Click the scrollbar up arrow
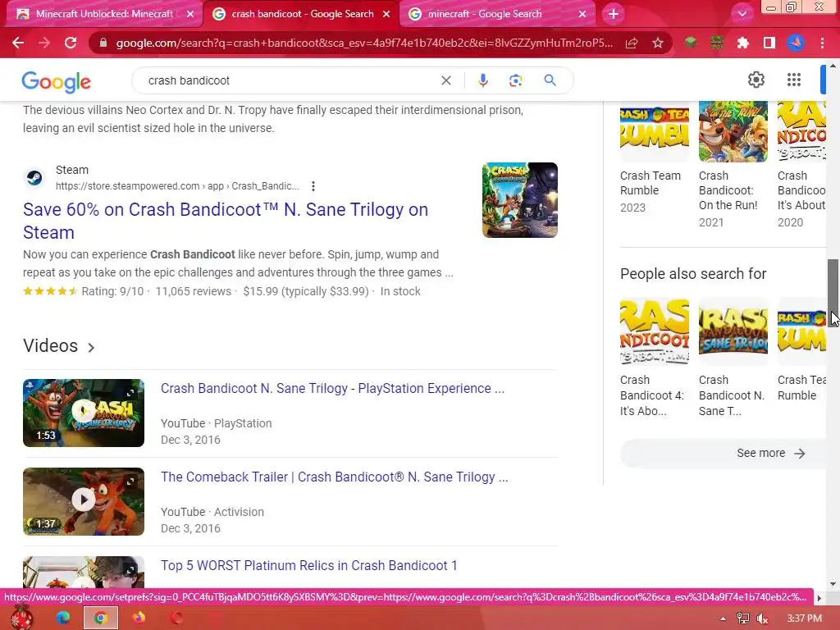Image resolution: width=840 pixels, height=630 pixels. click(833, 66)
